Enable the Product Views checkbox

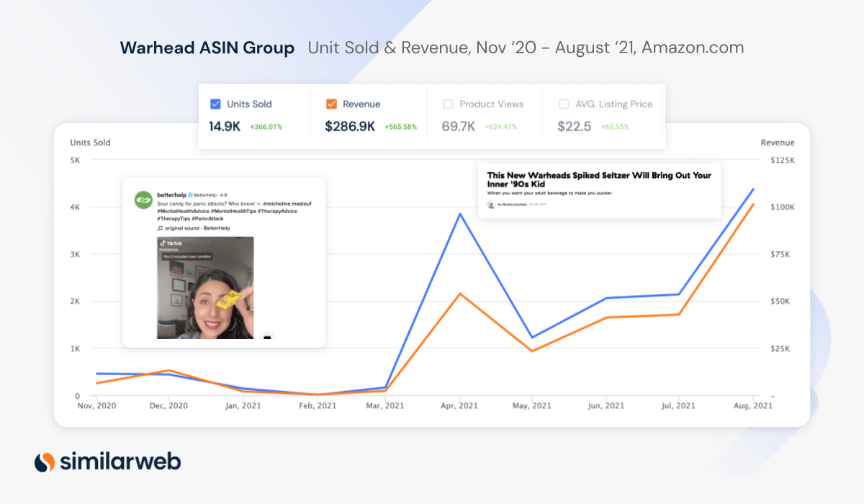click(x=448, y=104)
